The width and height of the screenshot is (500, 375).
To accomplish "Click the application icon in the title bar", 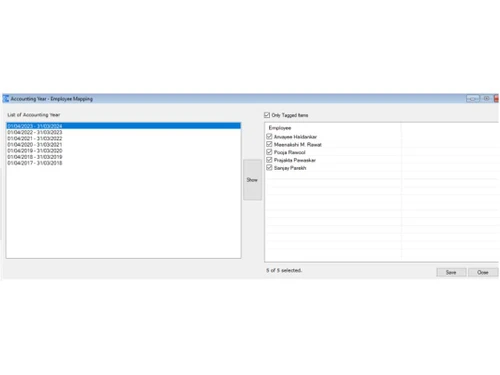I will (x=6, y=99).
